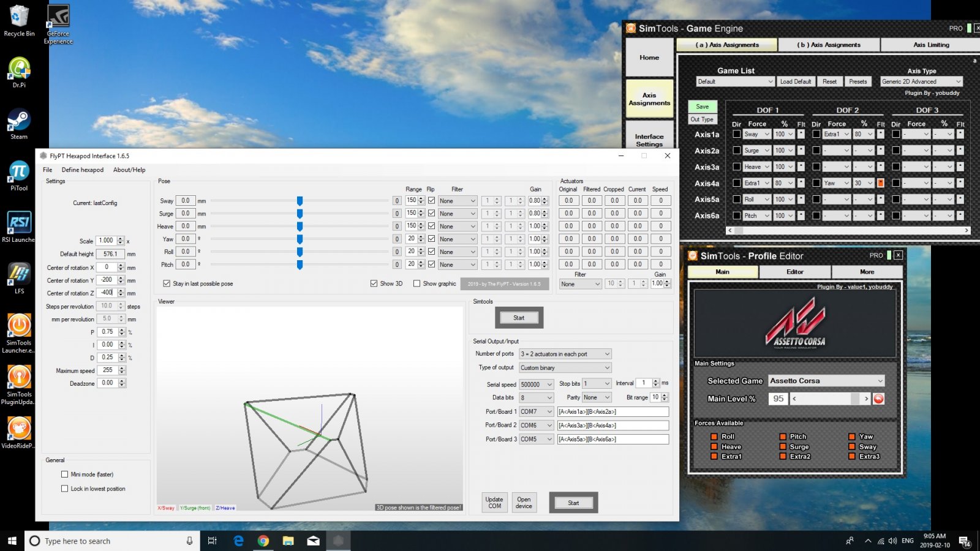
Task: Expand the Number of ports dropdown
Action: click(565, 354)
